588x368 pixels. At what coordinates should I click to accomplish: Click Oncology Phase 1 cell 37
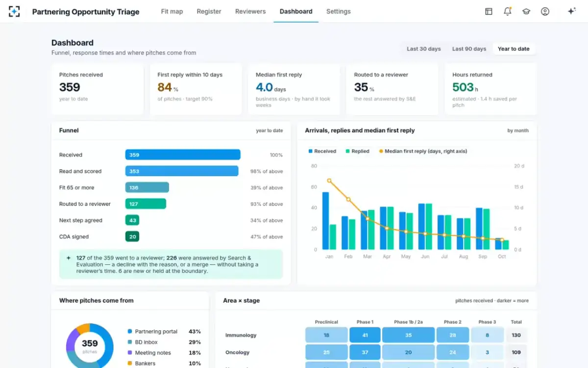click(x=365, y=352)
